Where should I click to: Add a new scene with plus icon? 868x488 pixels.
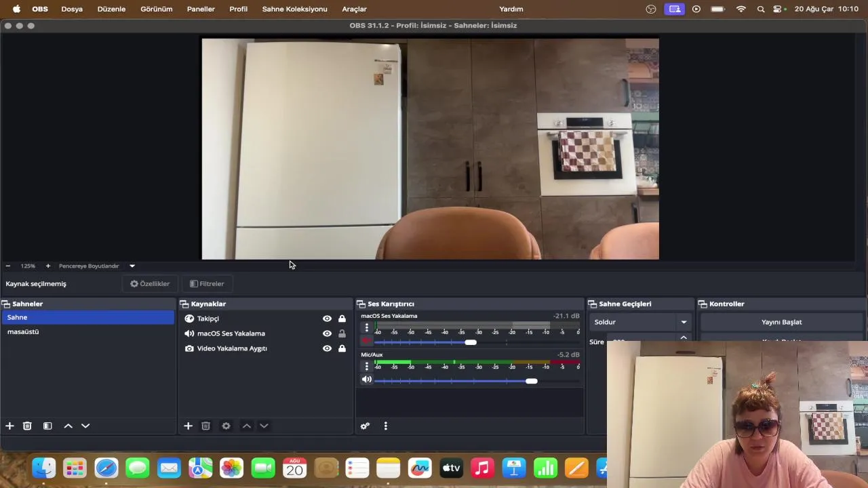coord(9,426)
